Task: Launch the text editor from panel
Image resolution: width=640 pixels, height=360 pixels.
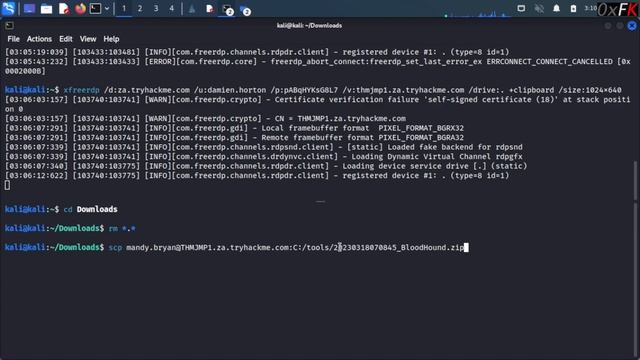Action: (64, 9)
